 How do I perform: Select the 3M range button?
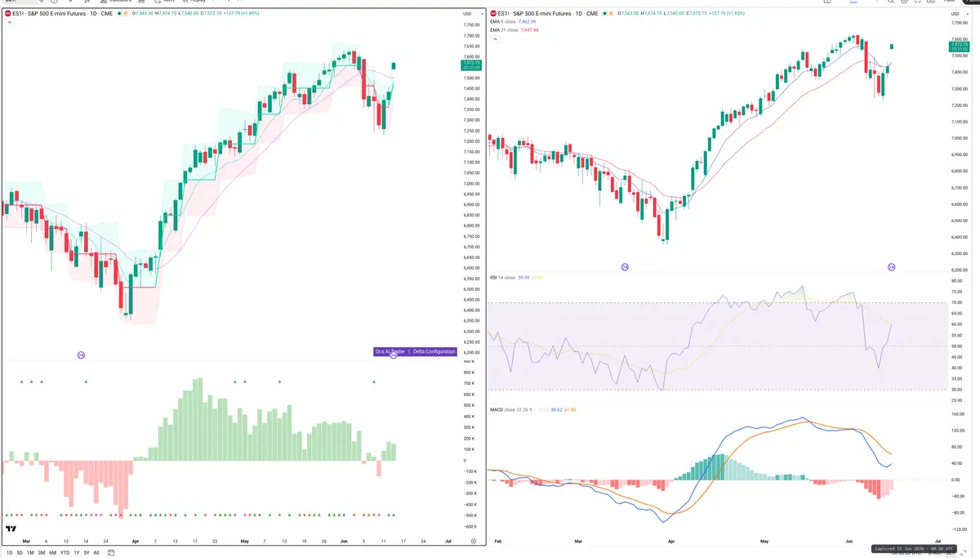[x=41, y=552]
